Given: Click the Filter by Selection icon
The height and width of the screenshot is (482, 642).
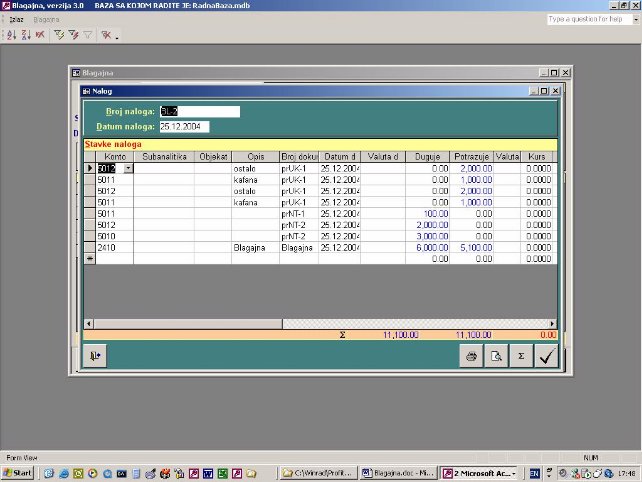Looking at the screenshot, I should [x=58, y=34].
